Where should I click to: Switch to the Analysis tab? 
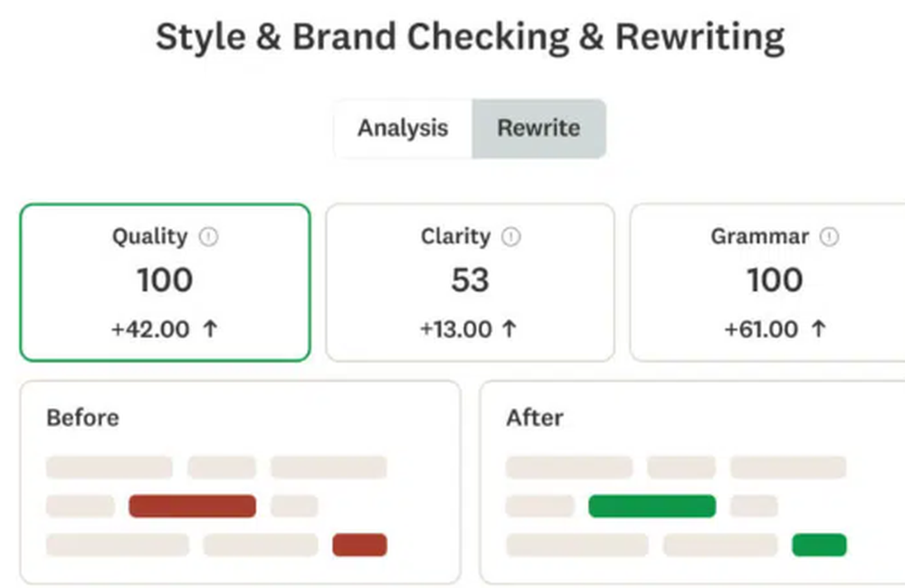point(404,128)
